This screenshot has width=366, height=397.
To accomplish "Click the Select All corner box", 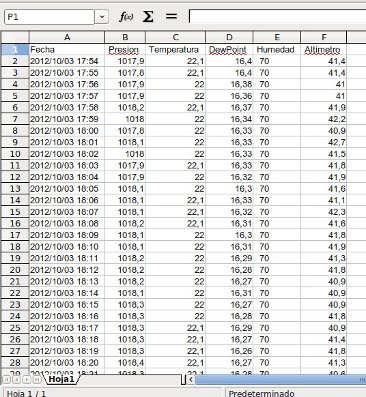I will pyautogui.click(x=15, y=37).
